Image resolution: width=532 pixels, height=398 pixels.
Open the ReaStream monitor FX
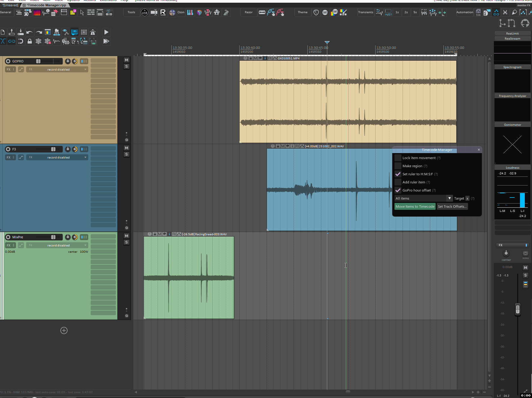512,39
